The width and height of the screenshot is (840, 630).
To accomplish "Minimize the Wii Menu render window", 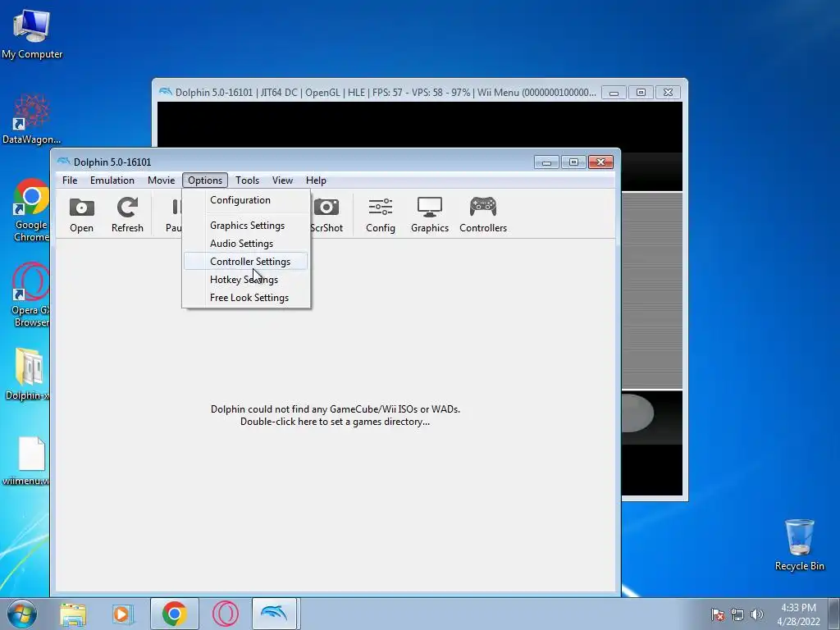I will [614, 92].
